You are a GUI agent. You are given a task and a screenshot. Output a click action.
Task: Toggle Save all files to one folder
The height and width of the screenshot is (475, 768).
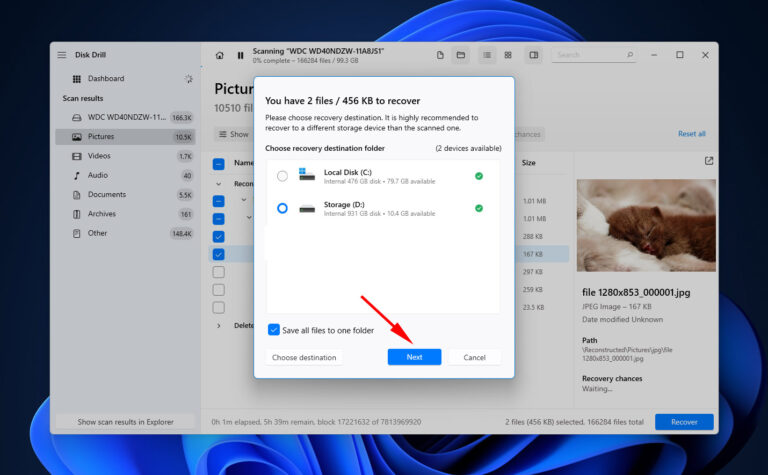pos(274,329)
